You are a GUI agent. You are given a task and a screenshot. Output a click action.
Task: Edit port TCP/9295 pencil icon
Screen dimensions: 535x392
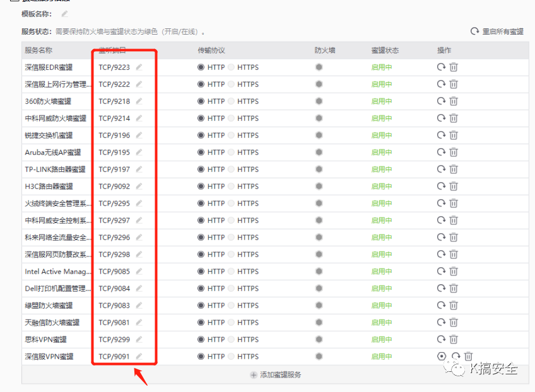(x=139, y=204)
